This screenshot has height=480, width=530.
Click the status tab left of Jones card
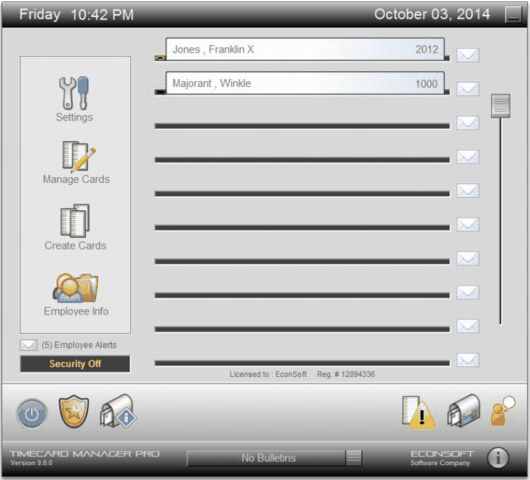pos(160,58)
